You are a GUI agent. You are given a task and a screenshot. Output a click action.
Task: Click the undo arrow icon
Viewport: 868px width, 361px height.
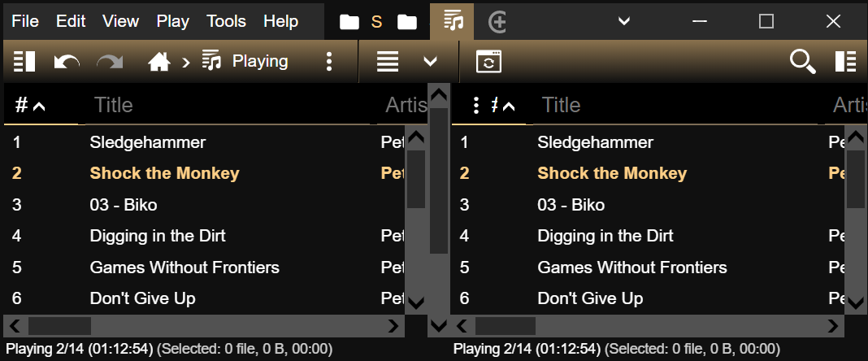[67, 62]
